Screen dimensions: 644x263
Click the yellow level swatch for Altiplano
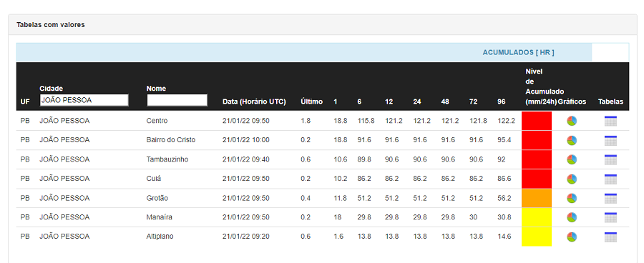(537, 237)
